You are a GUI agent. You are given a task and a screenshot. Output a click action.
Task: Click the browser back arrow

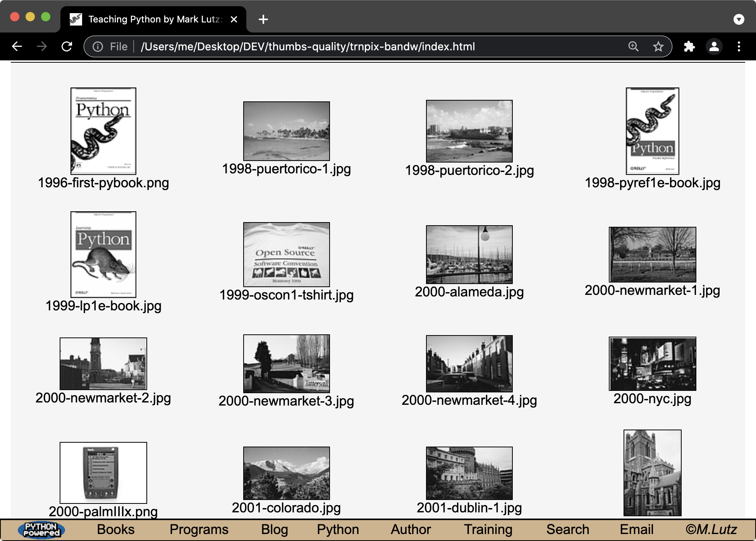coord(17,46)
